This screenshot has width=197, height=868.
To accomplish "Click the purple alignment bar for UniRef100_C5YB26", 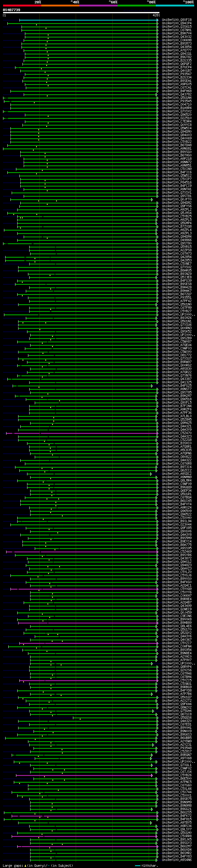I will [x=85, y=775].
